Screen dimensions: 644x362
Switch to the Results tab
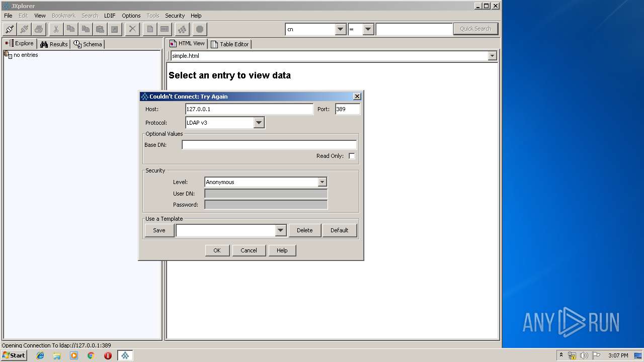53,44
